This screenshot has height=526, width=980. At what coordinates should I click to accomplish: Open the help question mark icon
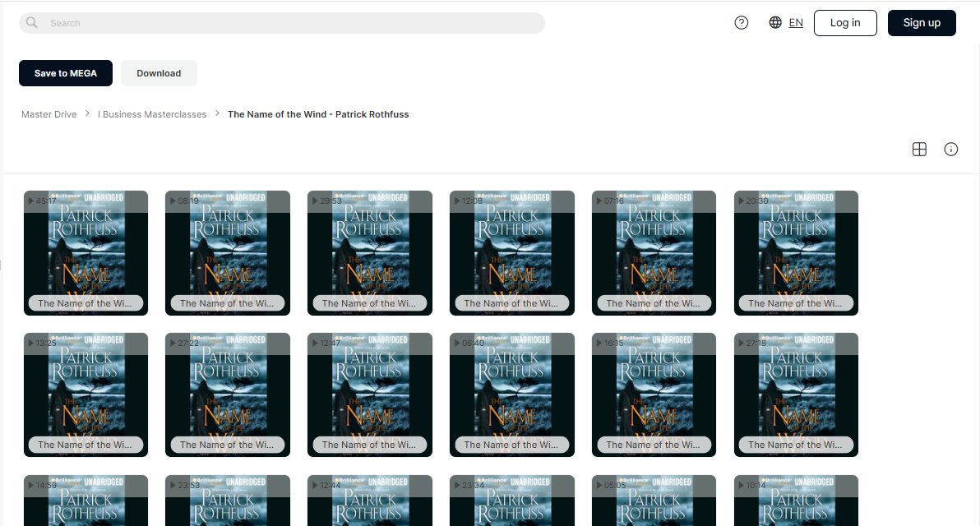(742, 22)
